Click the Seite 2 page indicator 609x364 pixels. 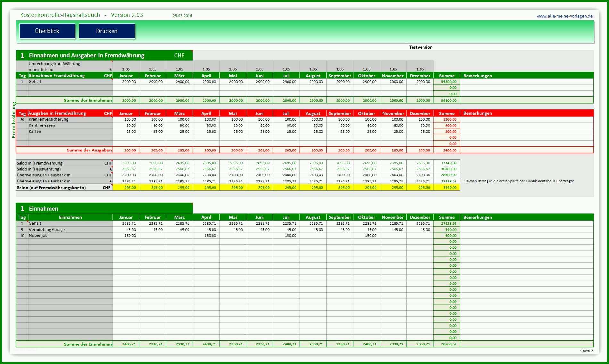tap(587, 351)
